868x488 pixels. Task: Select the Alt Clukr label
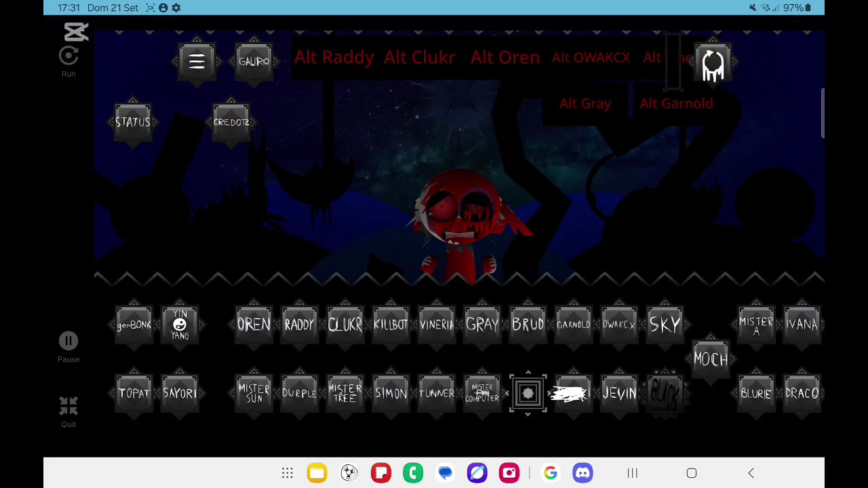click(419, 58)
